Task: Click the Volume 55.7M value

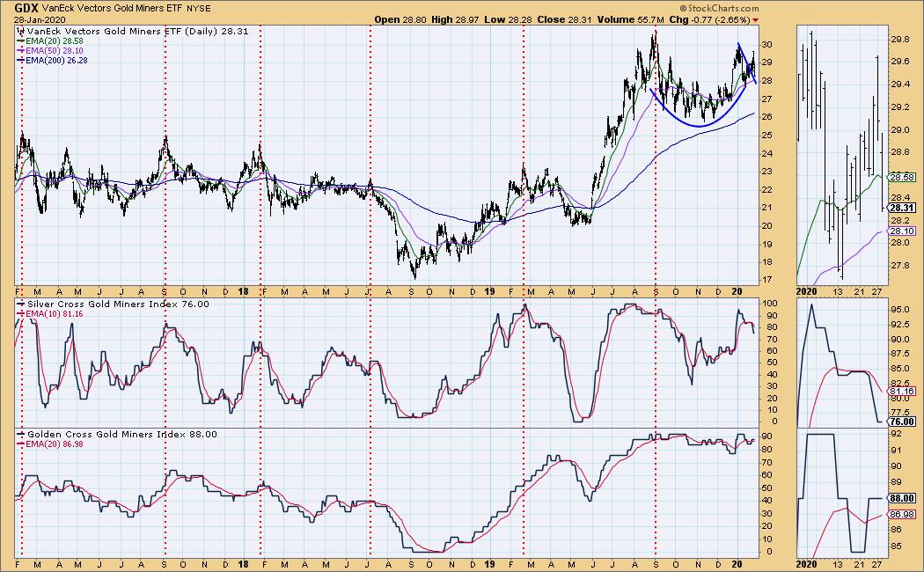Action: pos(631,19)
